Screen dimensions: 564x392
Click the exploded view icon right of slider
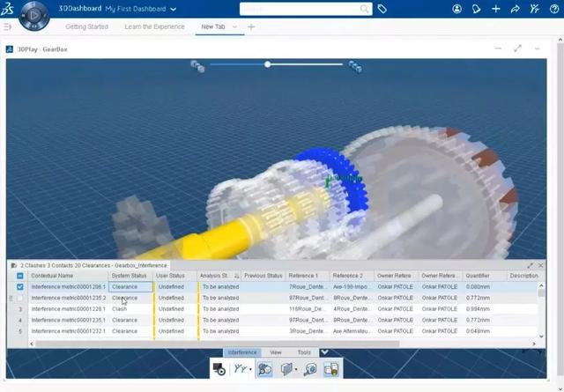coord(355,67)
